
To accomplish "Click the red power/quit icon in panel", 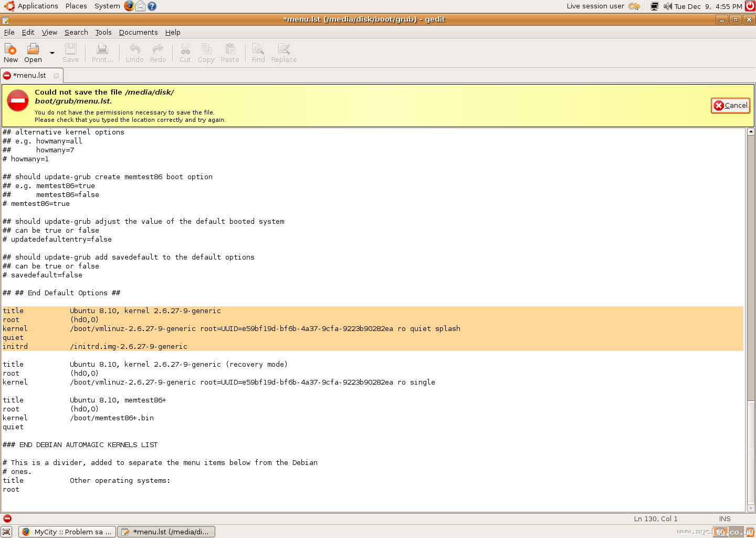I will (750, 6).
